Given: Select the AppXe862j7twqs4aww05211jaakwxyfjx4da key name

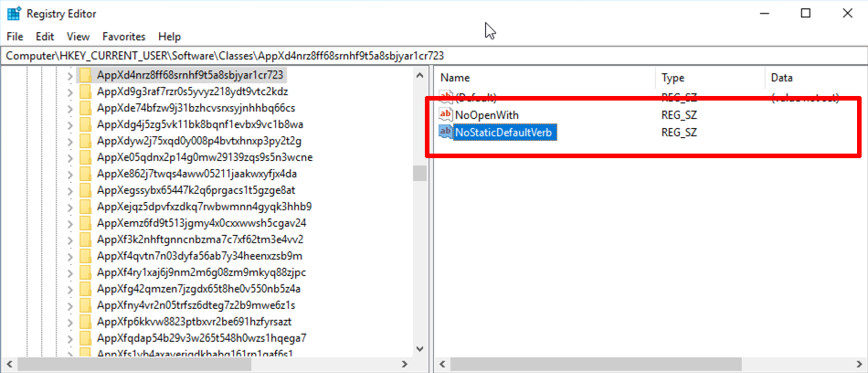Looking at the screenshot, I should click(x=196, y=174).
